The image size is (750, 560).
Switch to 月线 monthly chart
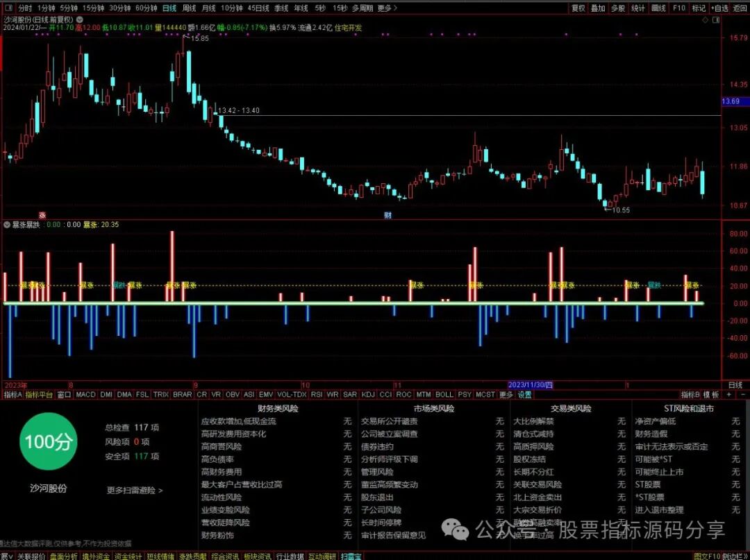coord(208,8)
